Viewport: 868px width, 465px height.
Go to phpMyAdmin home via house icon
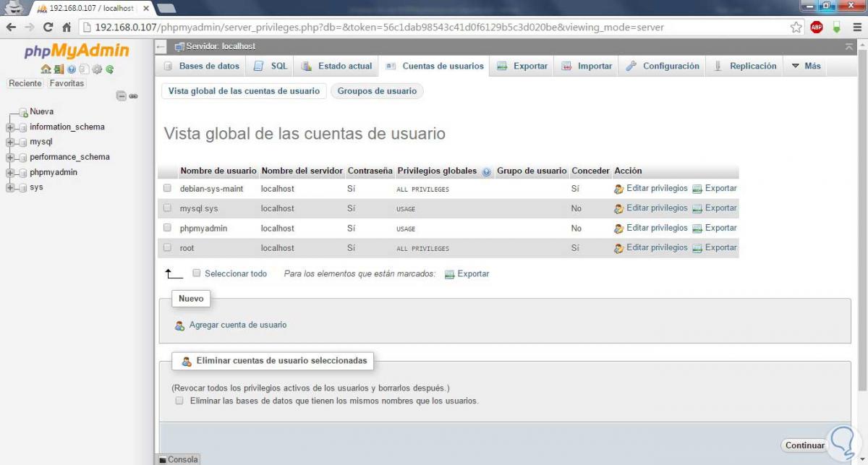click(46, 69)
